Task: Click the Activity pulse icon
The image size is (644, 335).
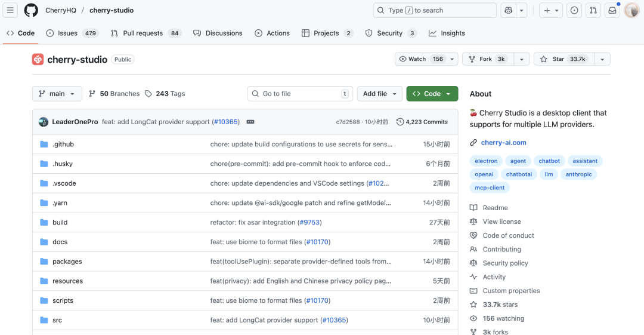Action: (473, 277)
